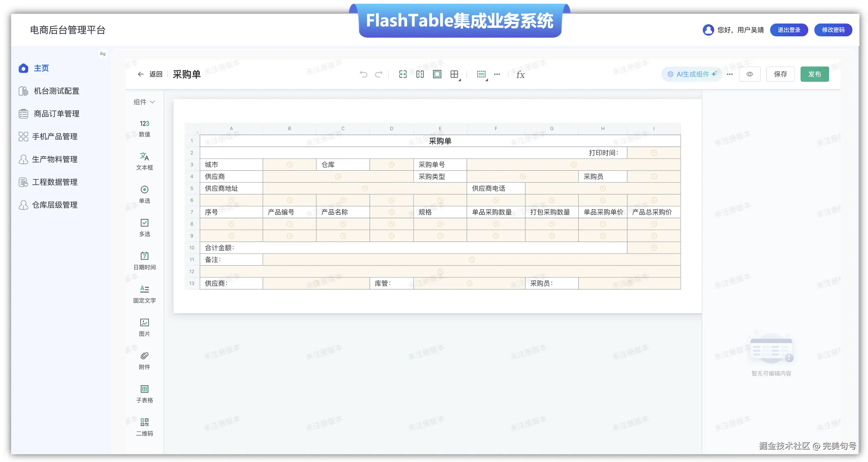Open the fx formula editor
This screenshot has width=868, height=462.
point(520,74)
